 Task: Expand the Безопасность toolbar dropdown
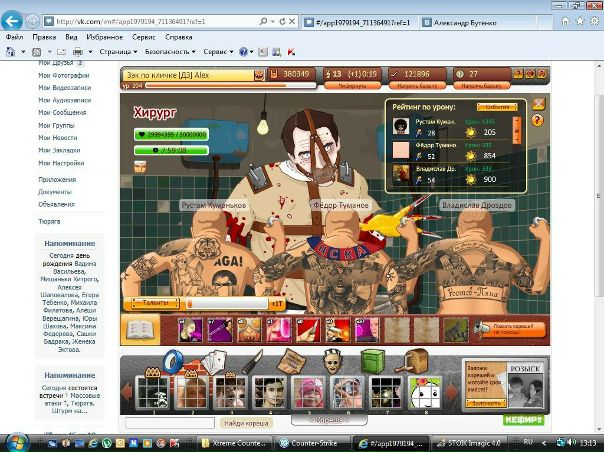click(169, 50)
